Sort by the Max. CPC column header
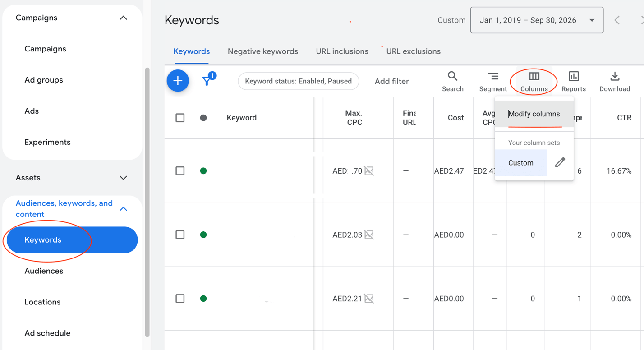Viewport: 644px width, 350px height. (354, 118)
